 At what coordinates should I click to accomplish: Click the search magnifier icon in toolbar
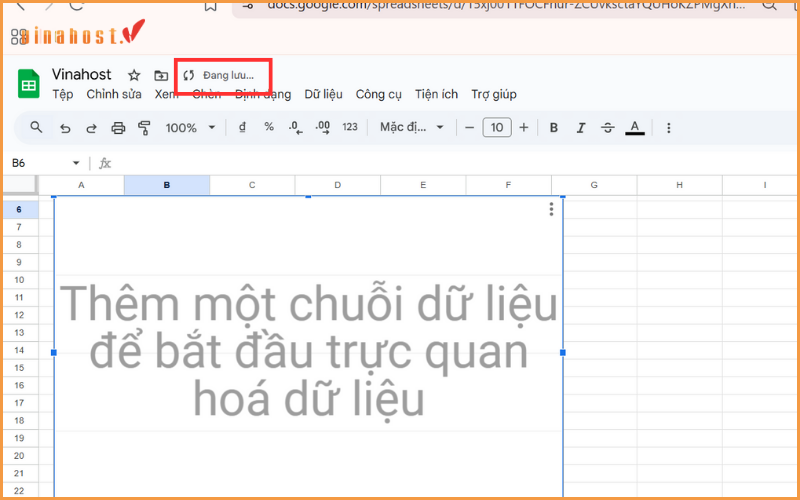coord(37,128)
